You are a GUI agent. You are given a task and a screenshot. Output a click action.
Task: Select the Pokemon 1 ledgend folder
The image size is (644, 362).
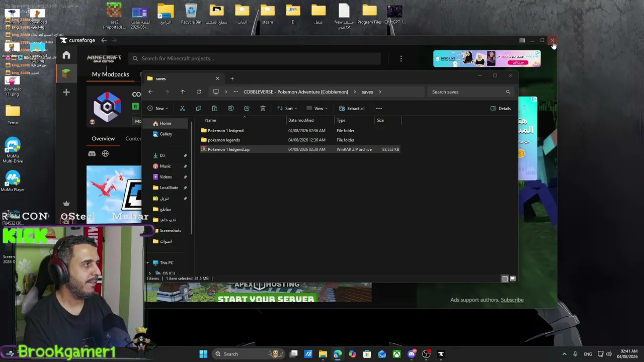tap(225, 131)
